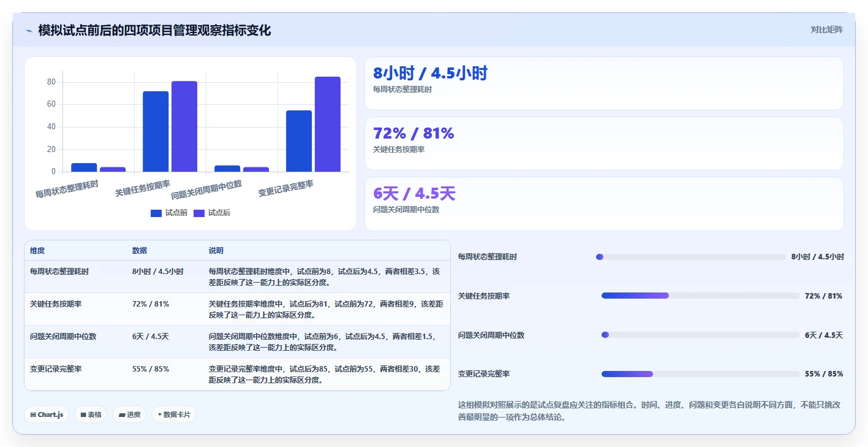Click the 维度 column header
This screenshot has width=868, height=447.
tap(37, 251)
